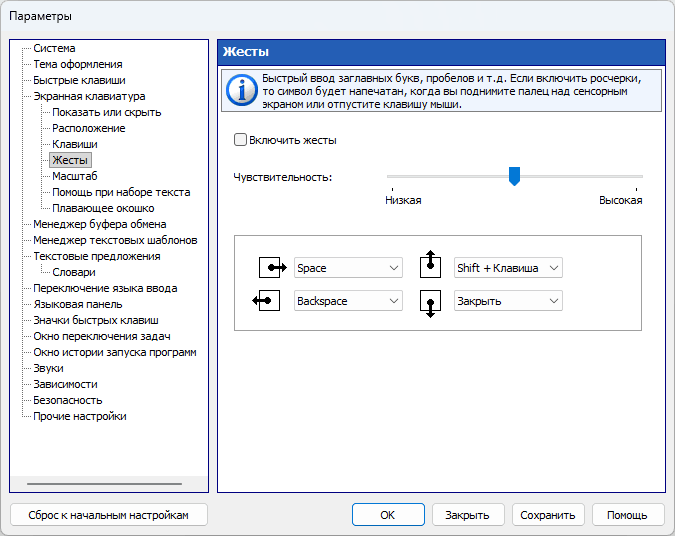Select Расположение in the tree
The image size is (675, 536).
[x=89, y=128]
